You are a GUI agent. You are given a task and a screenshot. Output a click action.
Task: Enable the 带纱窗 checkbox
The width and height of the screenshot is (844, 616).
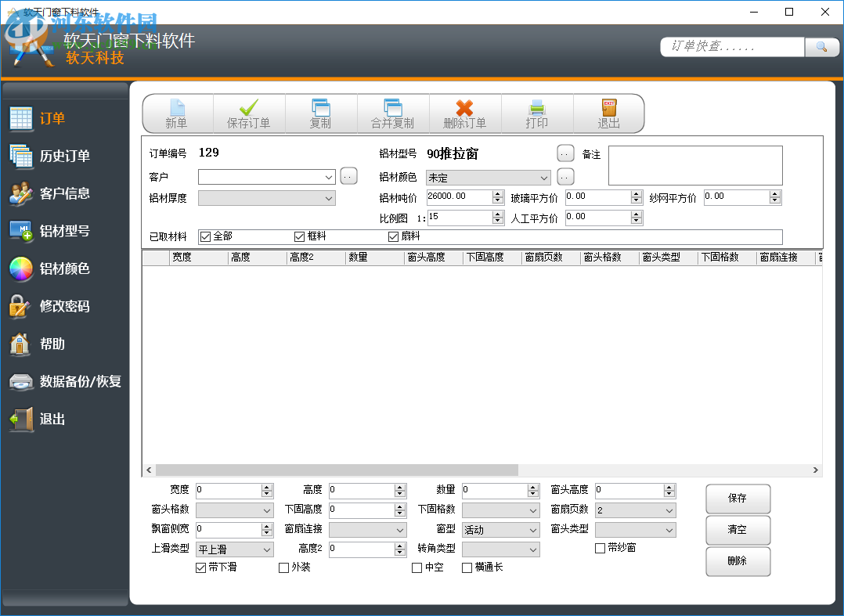click(601, 548)
